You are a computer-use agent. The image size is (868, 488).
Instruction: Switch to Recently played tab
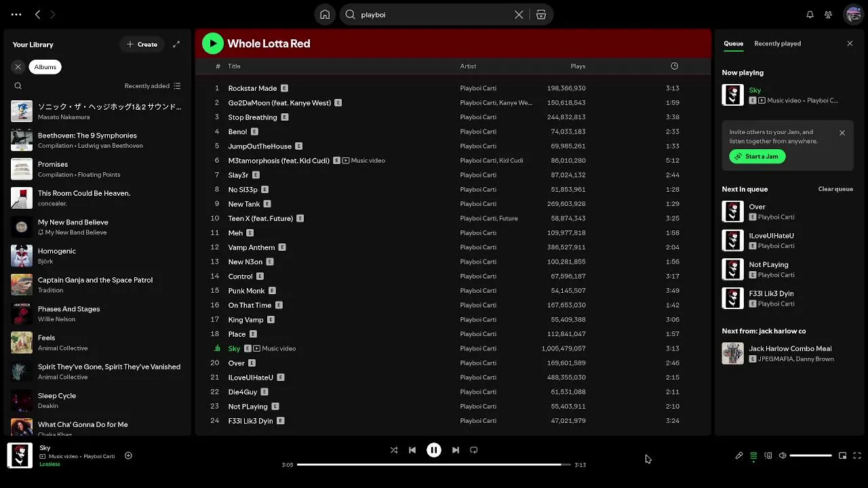coord(778,43)
